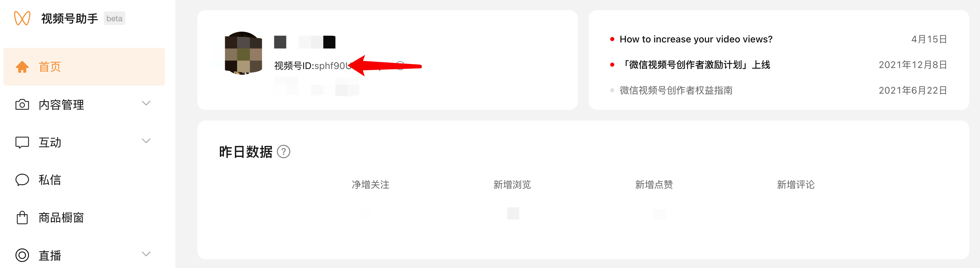Open 「微信视频号创作者激励计划」上线 announcement
The width and height of the screenshot is (980, 268).
point(695,65)
